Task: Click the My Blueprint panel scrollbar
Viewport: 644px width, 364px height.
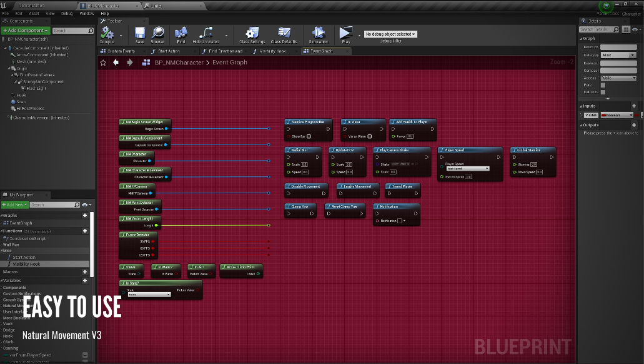Action: click(92, 245)
